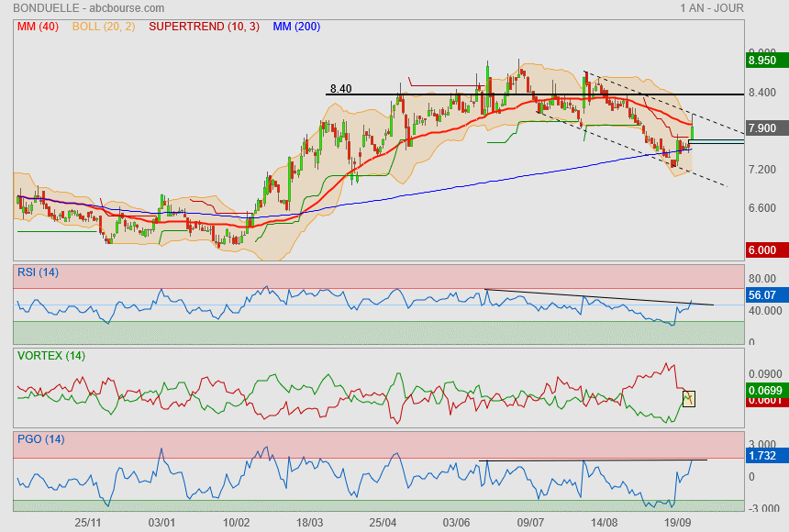
Task: Click the BONDUELLE - abcbourse.com chart title
Action: coord(83,8)
